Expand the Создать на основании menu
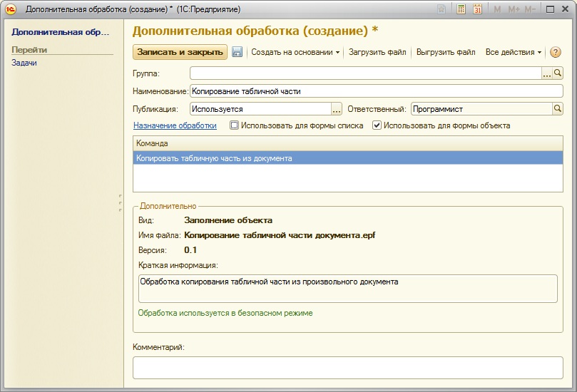577x392 pixels. [295, 52]
